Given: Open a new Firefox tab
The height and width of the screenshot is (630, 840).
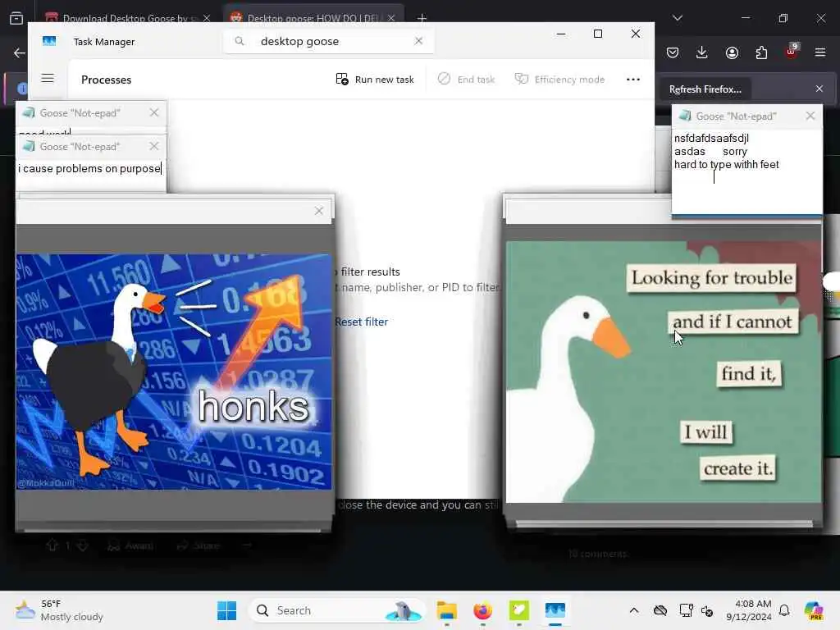Looking at the screenshot, I should click(x=422, y=18).
